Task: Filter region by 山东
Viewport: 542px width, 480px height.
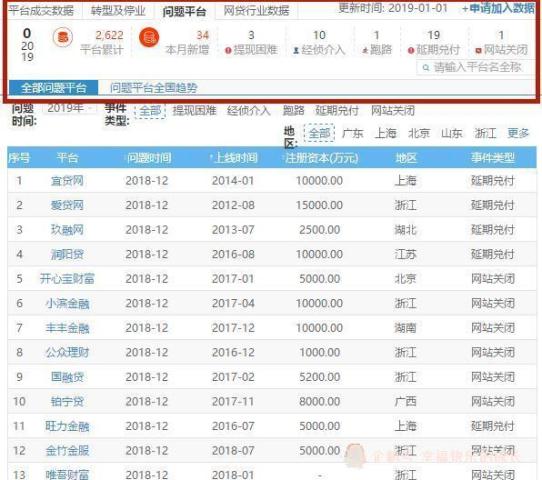Action: 452,133
